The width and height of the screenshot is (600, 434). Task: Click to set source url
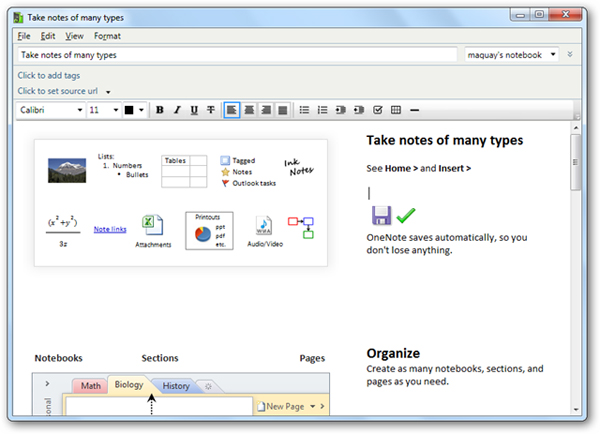[58, 91]
